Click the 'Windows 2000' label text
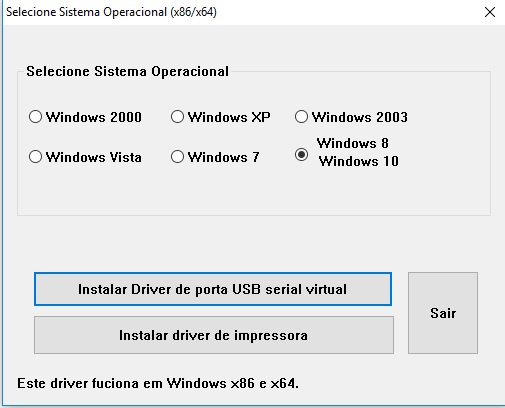This screenshot has height=408, width=505. pos(94,117)
